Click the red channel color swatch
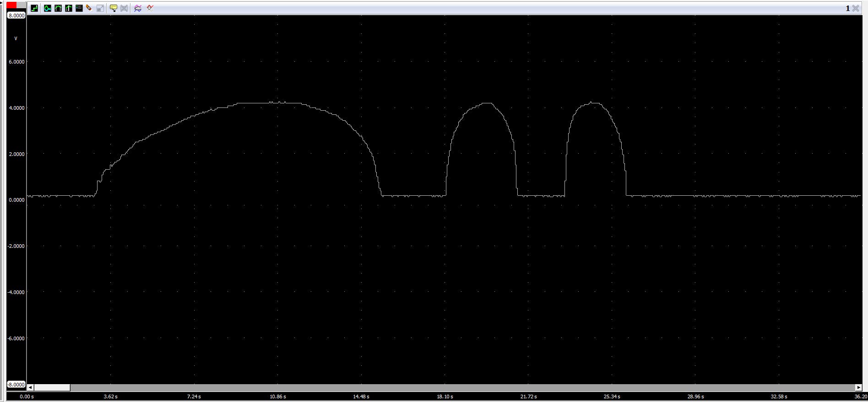 (11, 5)
